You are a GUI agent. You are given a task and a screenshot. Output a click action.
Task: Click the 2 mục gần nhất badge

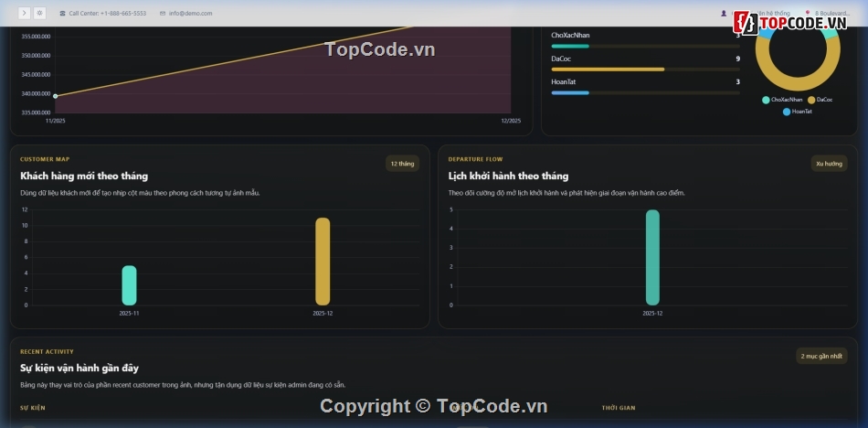(x=821, y=356)
